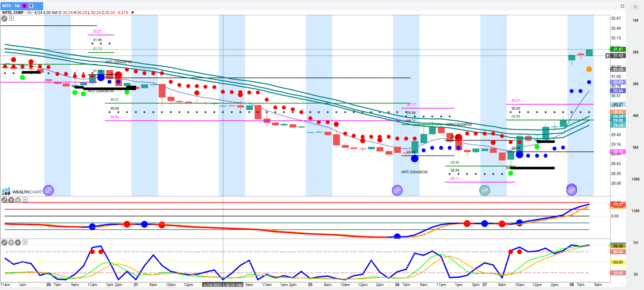The width and height of the screenshot is (644, 290).
Task: Open teal trend arrow marker near April 27
Action: [x=484, y=190]
